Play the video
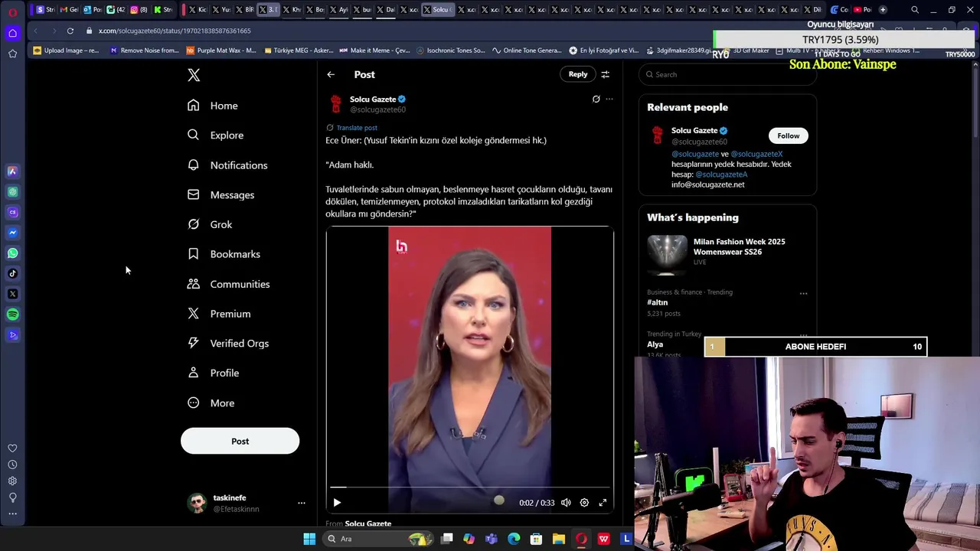This screenshot has width=980, height=551. [337, 503]
